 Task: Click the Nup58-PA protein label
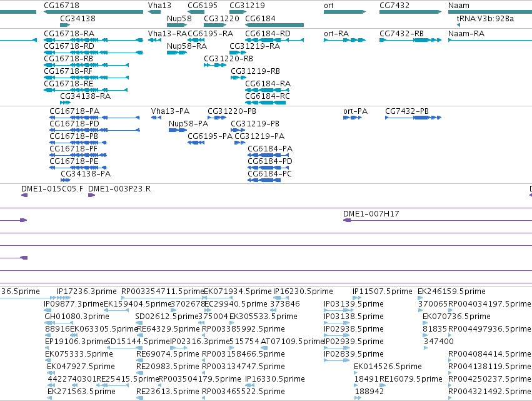188,124
